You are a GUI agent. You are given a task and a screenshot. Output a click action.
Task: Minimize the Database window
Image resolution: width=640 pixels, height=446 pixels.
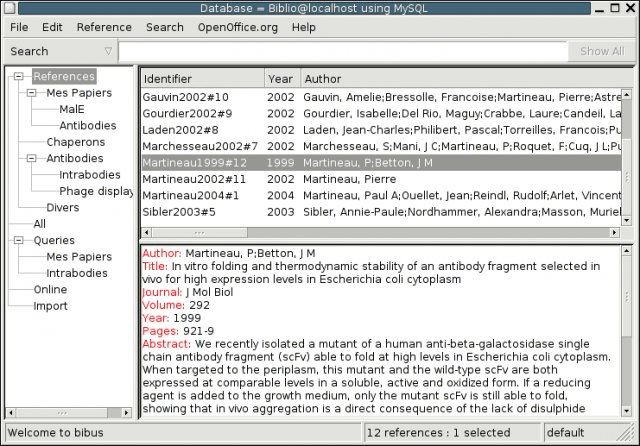click(599, 8)
